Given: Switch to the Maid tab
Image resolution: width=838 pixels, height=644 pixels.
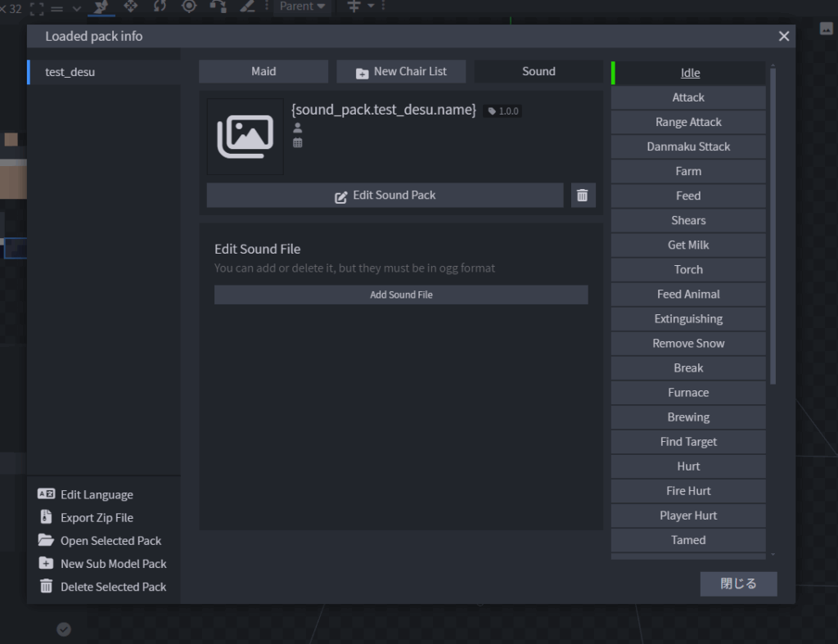Looking at the screenshot, I should pos(264,71).
